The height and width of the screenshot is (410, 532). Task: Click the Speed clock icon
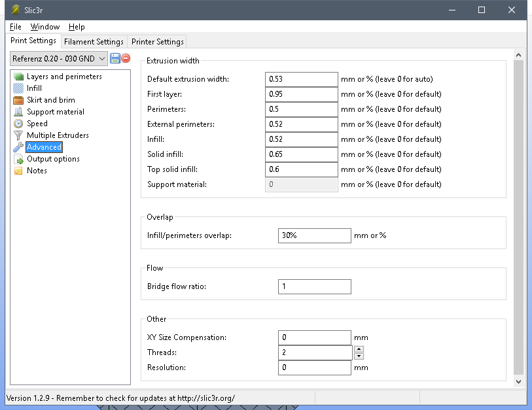pyautogui.click(x=18, y=124)
